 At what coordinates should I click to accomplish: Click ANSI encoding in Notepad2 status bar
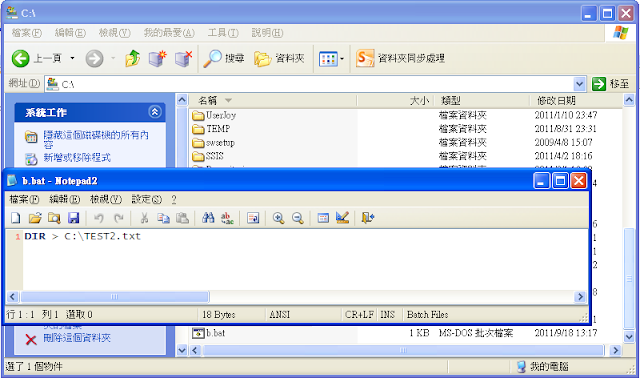280,315
